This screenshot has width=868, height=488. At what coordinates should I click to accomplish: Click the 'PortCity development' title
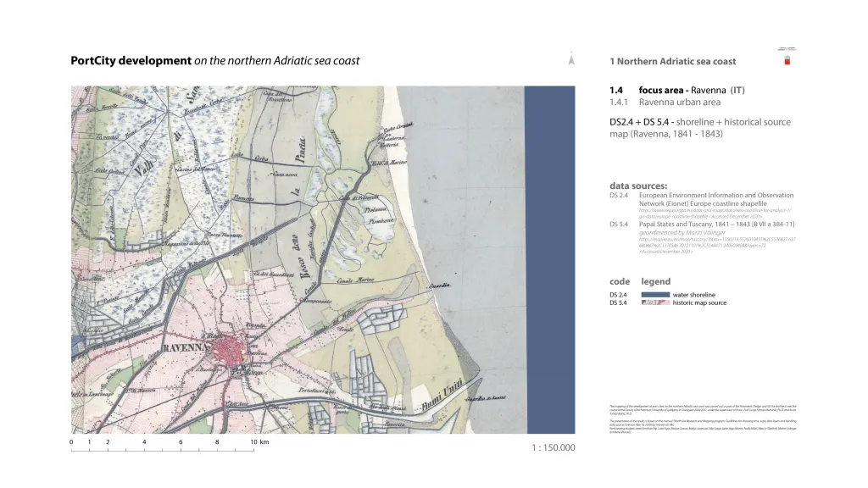tap(131, 61)
